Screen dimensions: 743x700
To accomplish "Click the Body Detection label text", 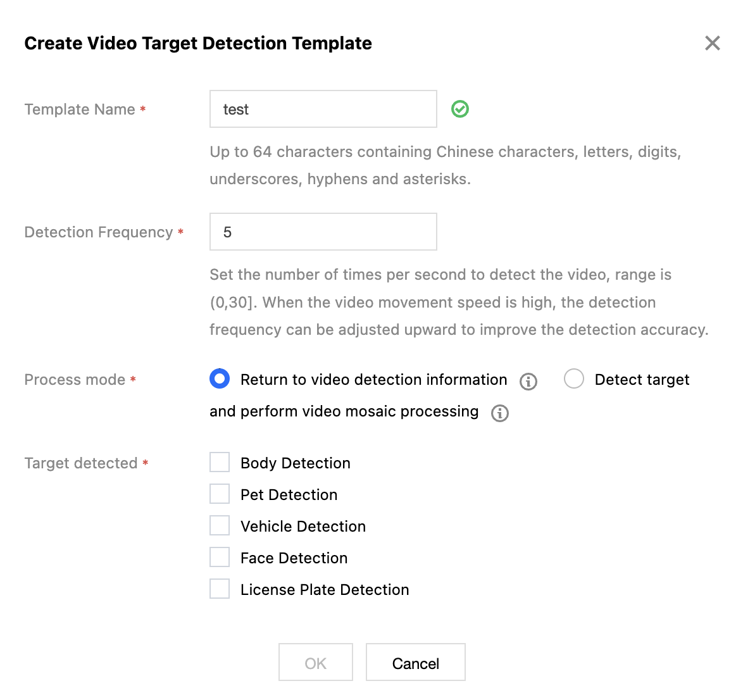I will [295, 463].
